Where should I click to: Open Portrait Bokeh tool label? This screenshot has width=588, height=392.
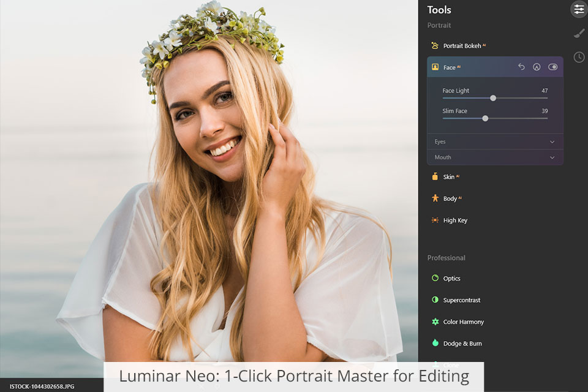pos(462,46)
